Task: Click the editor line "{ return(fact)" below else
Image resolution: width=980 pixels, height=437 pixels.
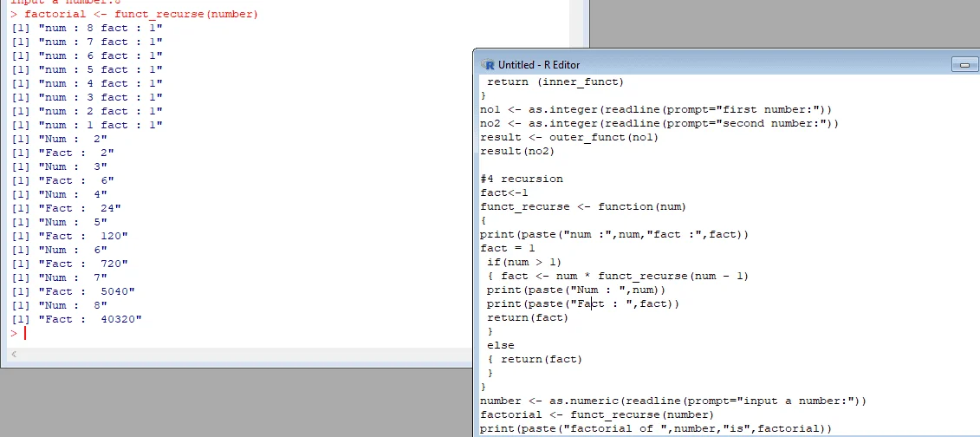Action: coord(535,359)
